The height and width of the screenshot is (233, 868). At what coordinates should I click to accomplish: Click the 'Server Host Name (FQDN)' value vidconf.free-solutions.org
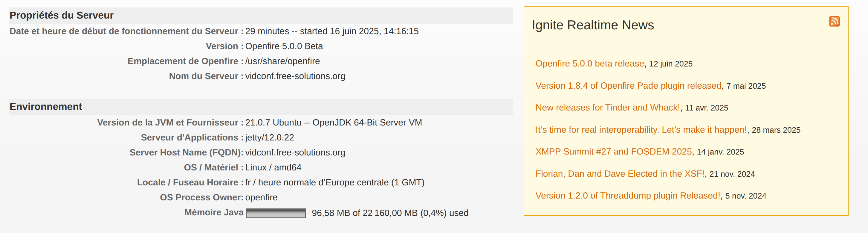pyautogui.click(x=295, y=152)
